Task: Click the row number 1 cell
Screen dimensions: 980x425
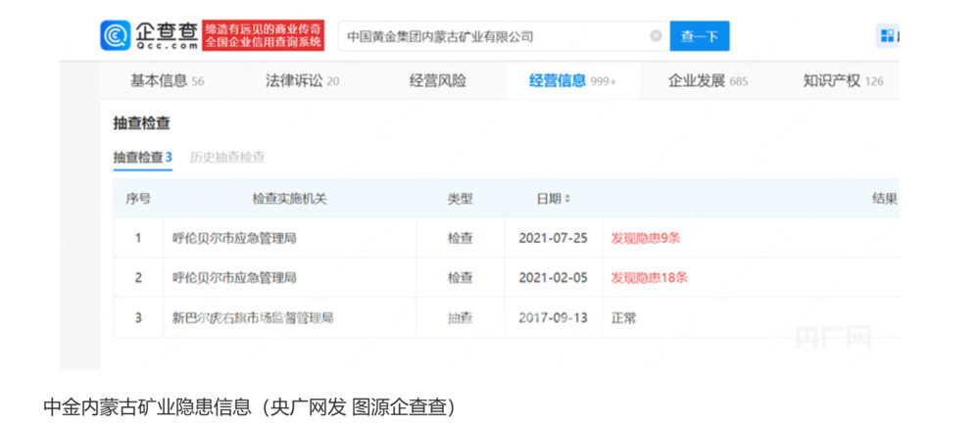Action: click(138, 238)
